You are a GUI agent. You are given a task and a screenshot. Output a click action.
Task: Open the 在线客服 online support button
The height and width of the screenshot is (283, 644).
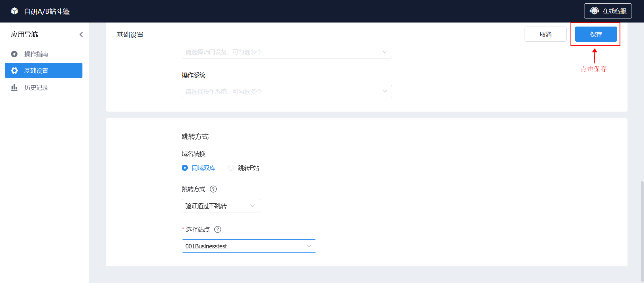point(608,11)
